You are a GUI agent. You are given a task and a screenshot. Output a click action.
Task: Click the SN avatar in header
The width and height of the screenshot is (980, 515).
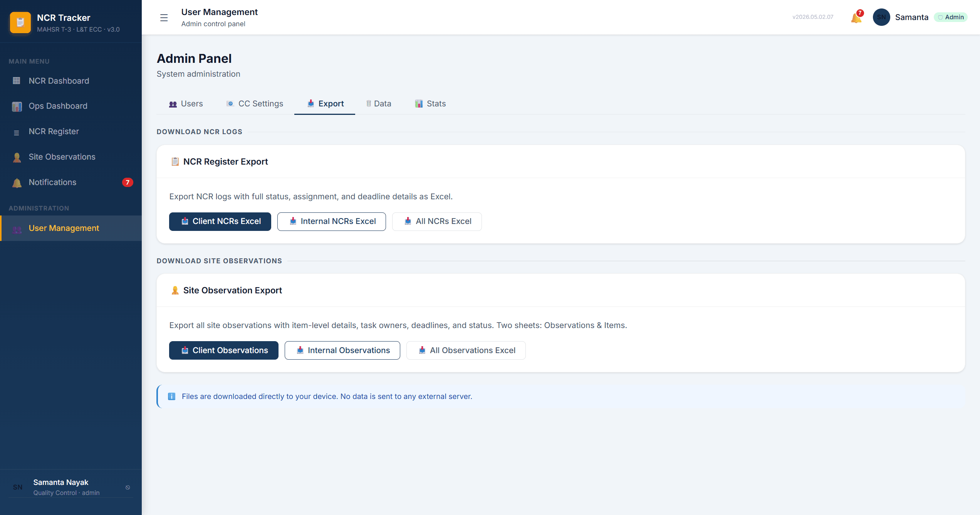click(x=881, y=17)
